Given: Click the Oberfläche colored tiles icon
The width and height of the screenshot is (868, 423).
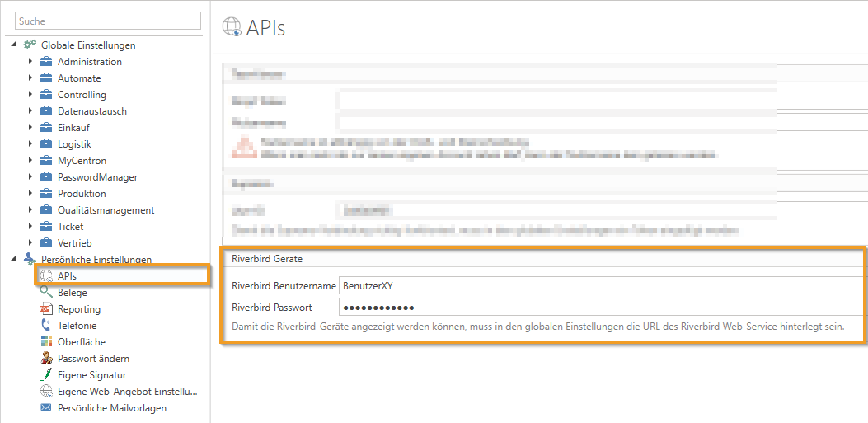Looking at the screenshot, I should pos(45,342).
